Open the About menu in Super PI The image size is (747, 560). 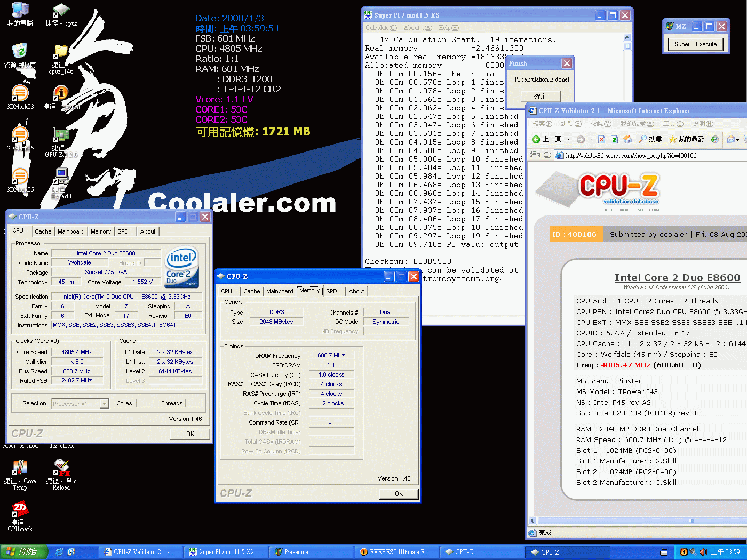pos(418,28)
